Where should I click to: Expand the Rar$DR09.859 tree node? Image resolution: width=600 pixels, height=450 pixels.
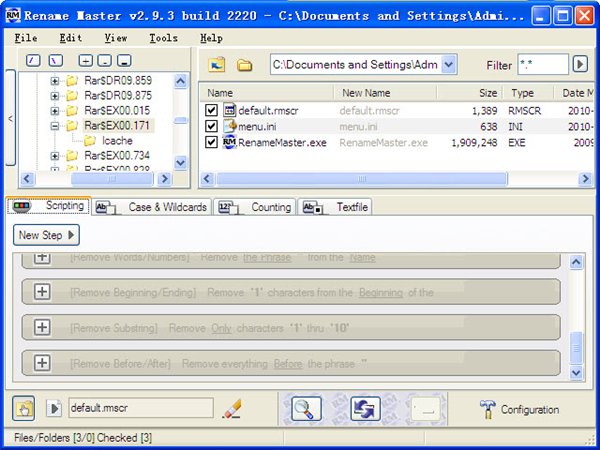(55, 81)
